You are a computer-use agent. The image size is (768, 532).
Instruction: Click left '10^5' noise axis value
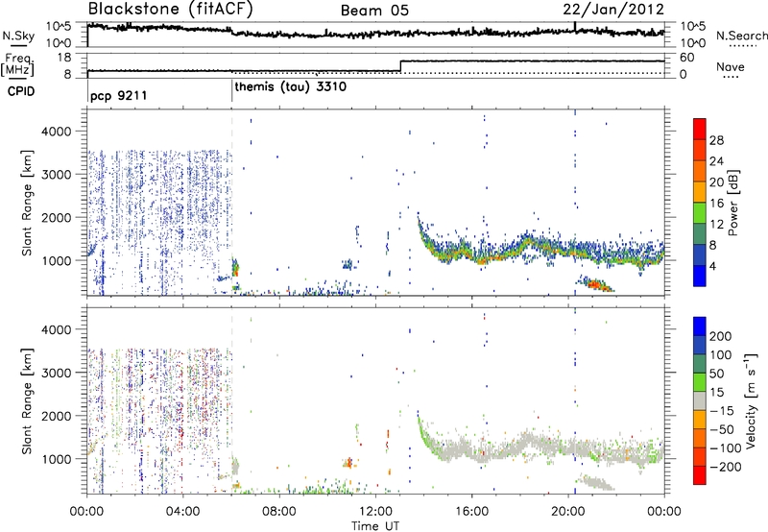tap(59, 27)
